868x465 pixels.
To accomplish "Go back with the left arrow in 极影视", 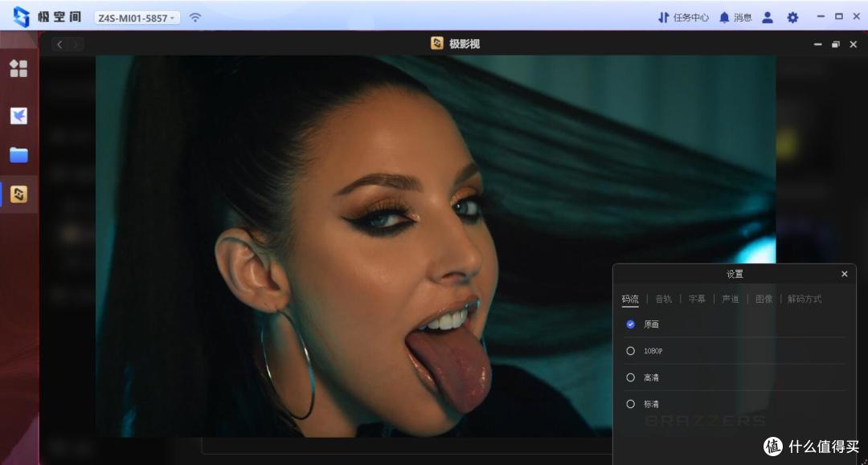I will [x=59, y=44].
